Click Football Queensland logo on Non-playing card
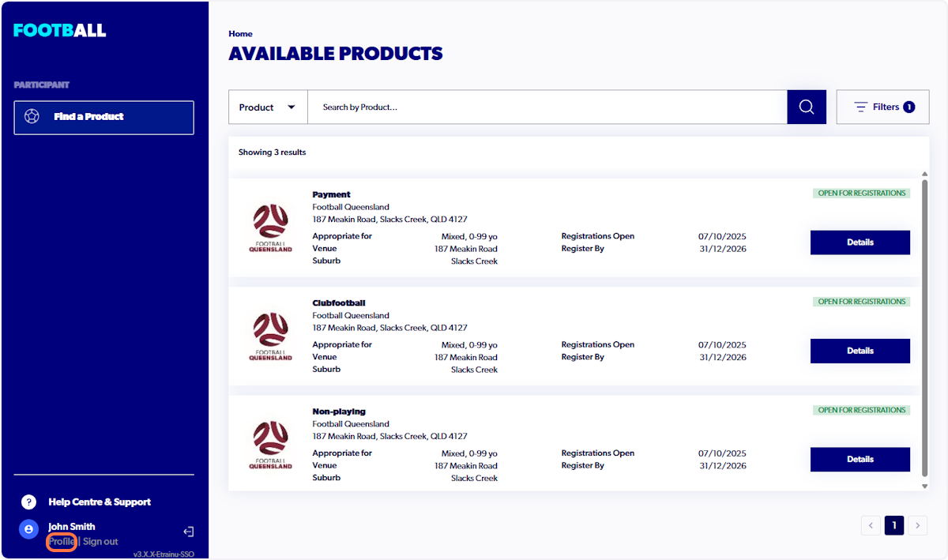The height and width of the screenshot is (560, 948). 271,445
